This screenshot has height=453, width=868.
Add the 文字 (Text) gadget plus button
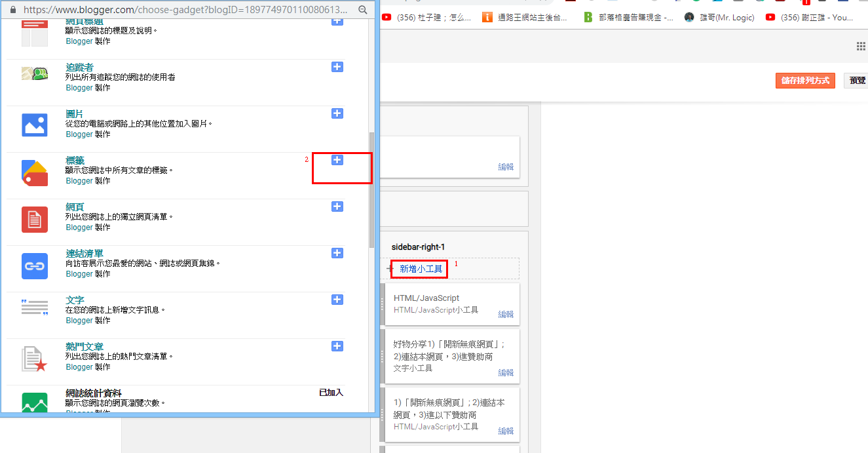point(337,300)
